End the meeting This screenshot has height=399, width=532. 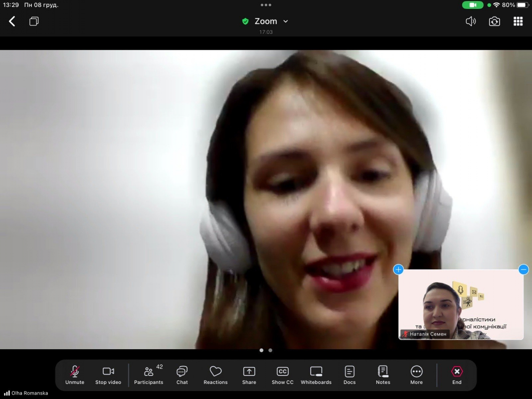457,375
